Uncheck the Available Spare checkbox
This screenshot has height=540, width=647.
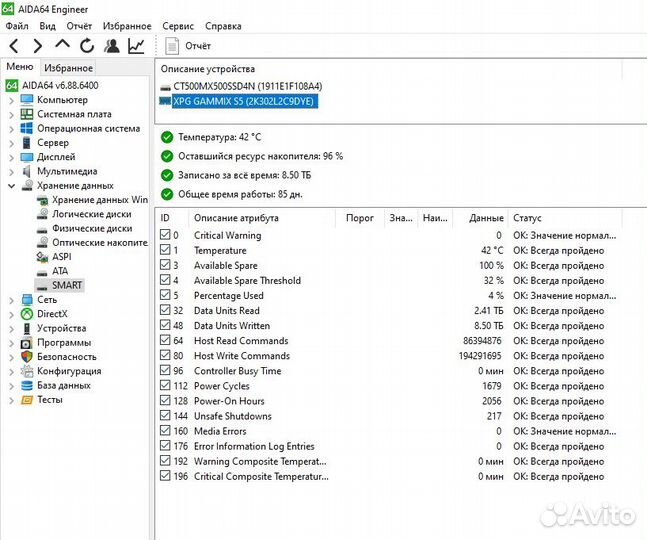[x=165, y=265]
